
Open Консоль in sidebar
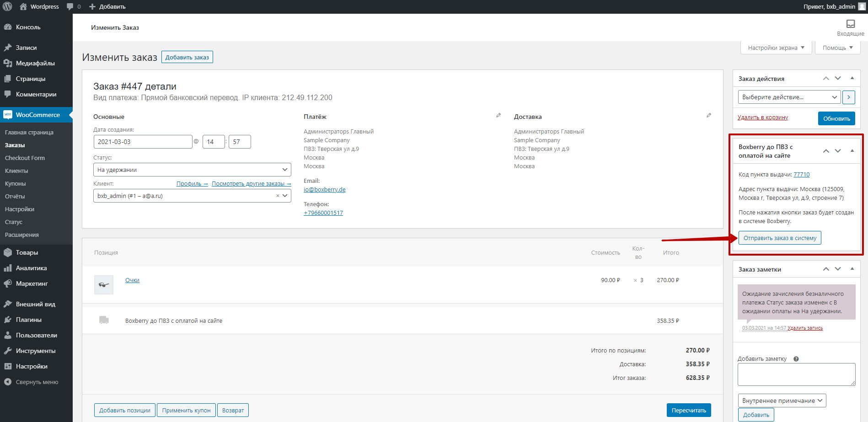point(36,27)
